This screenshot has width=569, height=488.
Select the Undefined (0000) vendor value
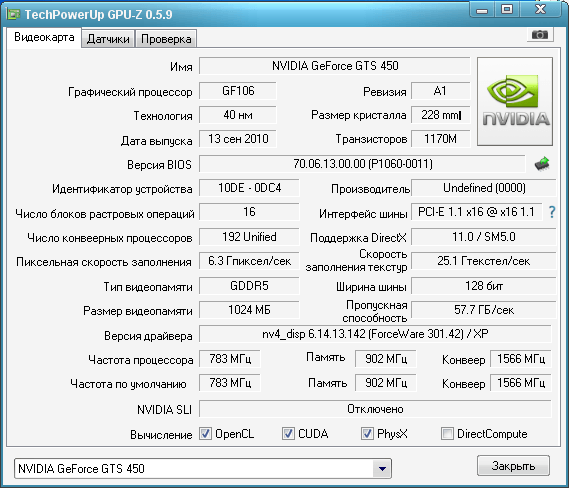point(484,188)
